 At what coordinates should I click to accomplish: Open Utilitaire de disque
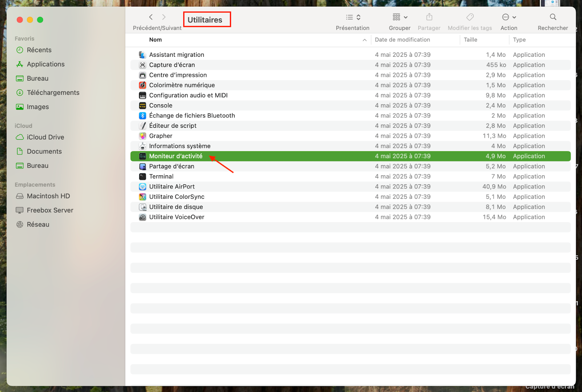coord(176,207)
